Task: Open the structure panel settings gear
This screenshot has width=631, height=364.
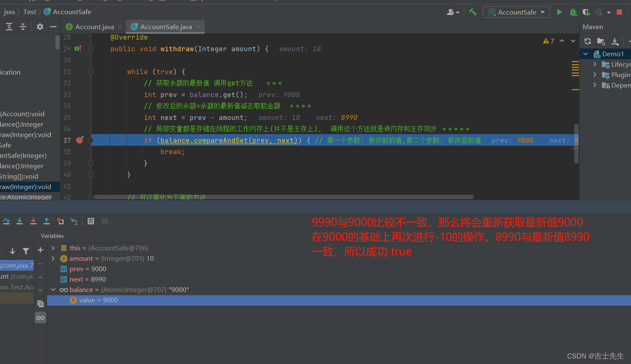Action: (x=40, y=27)
